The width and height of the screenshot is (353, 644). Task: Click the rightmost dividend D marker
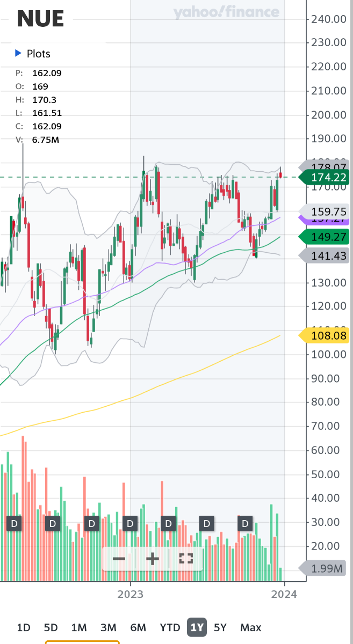pos(246,523)
